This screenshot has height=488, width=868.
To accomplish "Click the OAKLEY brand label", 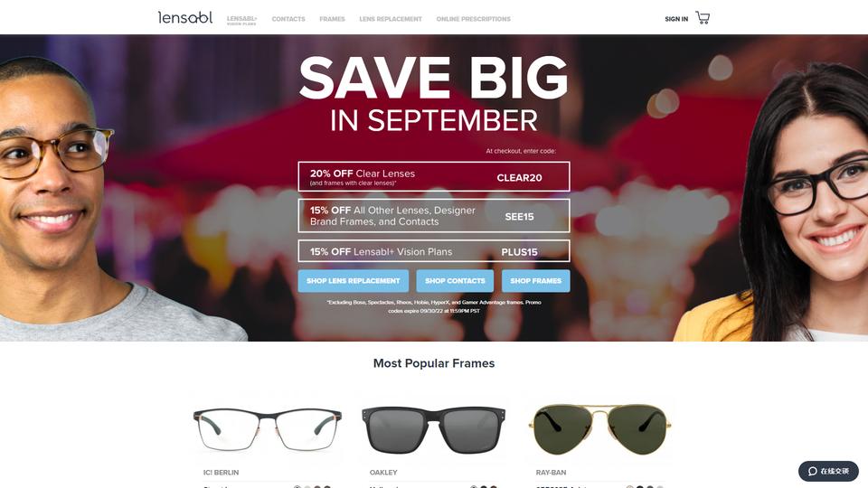I will 383,473.
